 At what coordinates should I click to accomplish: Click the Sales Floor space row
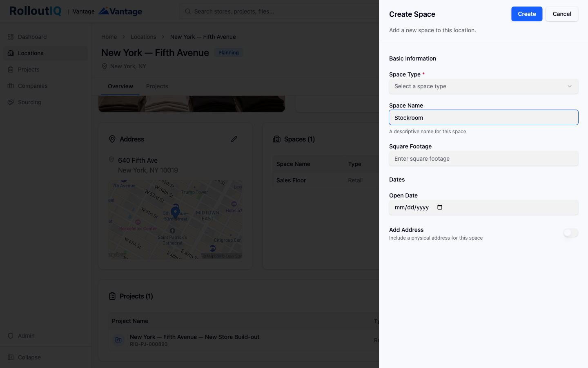pos(326,180)
